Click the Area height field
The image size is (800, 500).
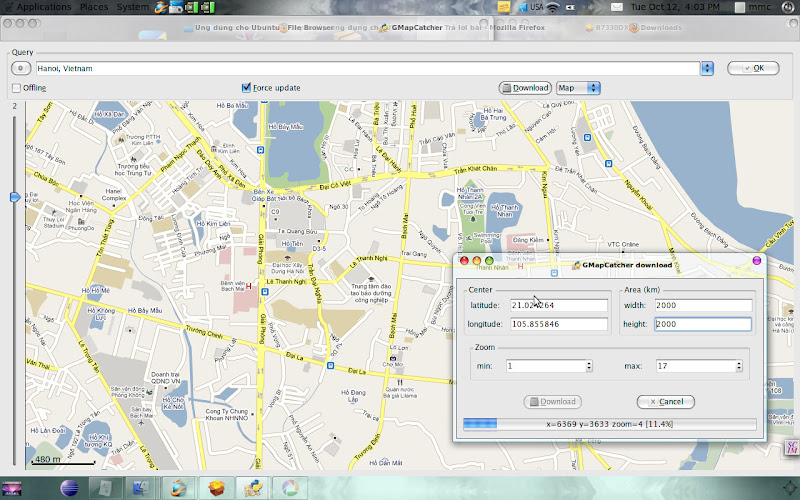pyautogui.click(x=703, y=324)
